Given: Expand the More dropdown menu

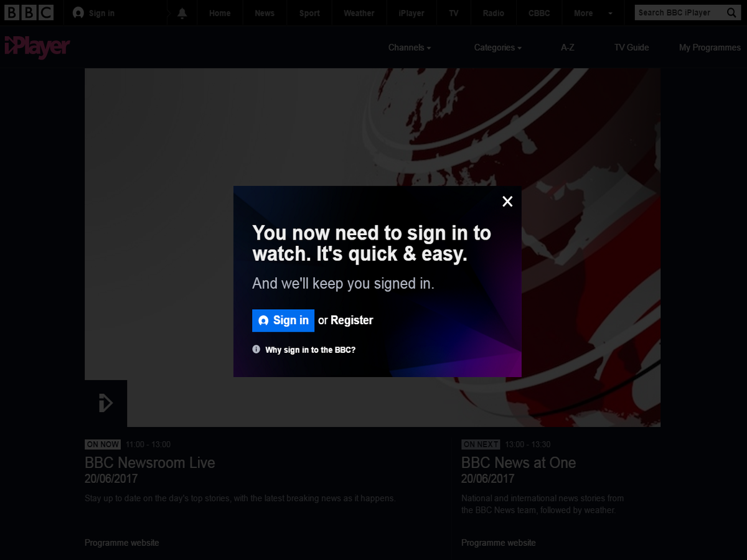Looking at the screenshot, I should point(593,13).
